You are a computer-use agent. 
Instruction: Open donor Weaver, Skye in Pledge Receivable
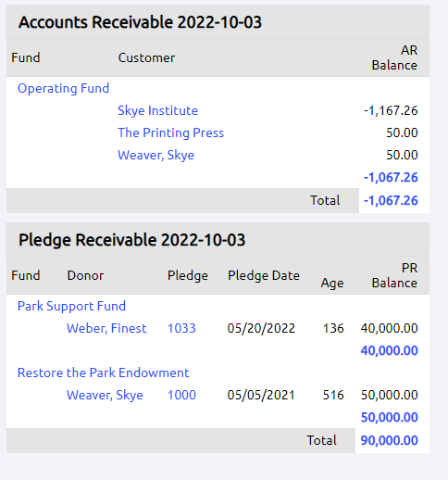pyautogui.click(x=105, y=396)
